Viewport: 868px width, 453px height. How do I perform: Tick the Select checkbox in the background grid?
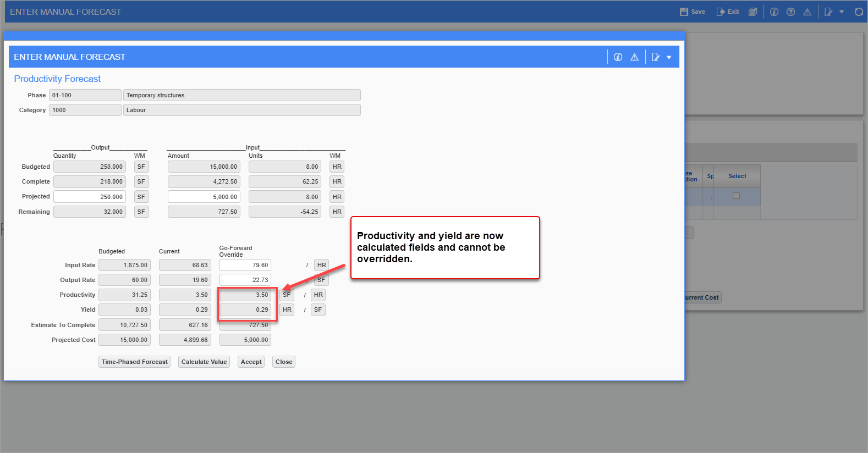click(737, 196)
